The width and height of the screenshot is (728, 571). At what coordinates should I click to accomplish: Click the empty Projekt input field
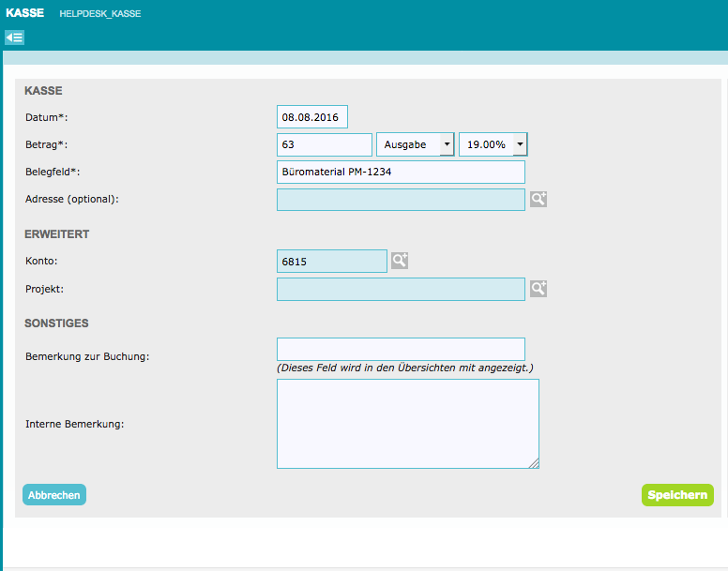(x=401, y=289)
